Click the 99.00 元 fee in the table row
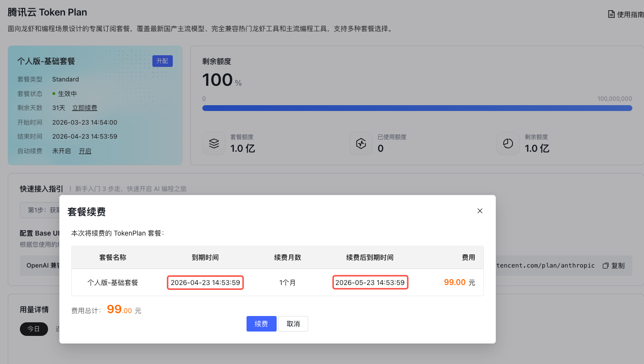This screenshot has height=364, width=644. pos(460,283)
